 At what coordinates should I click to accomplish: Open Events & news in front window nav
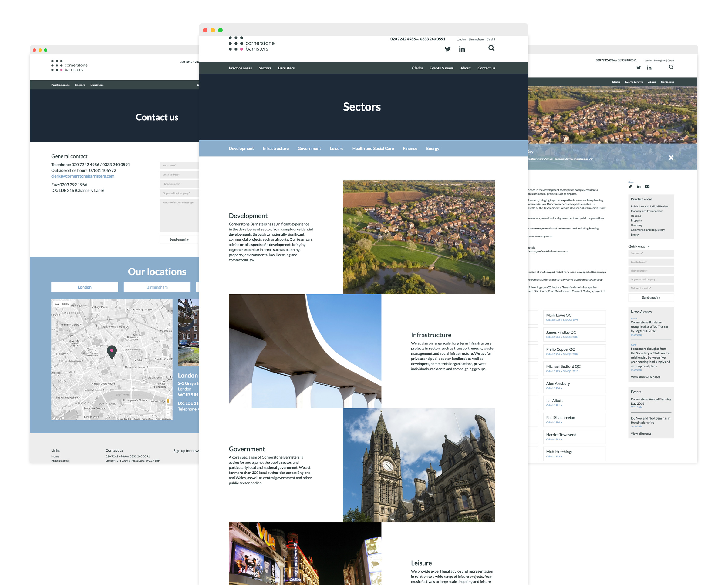click(441, 68)
